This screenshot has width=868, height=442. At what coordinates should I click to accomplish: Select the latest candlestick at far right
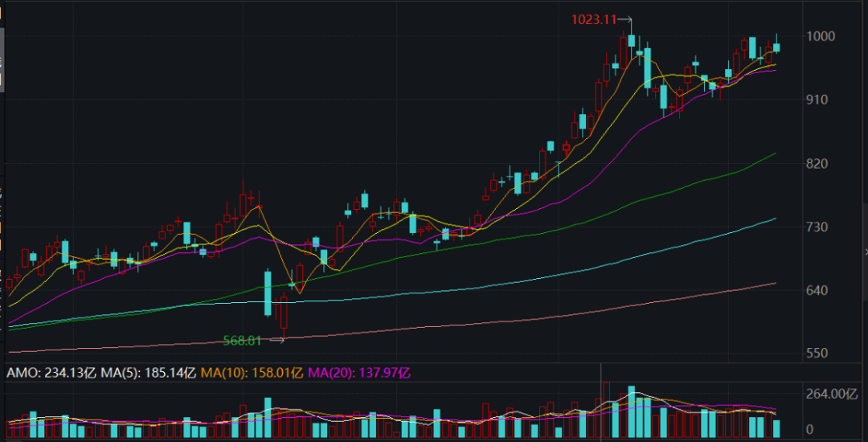[776, 47]
